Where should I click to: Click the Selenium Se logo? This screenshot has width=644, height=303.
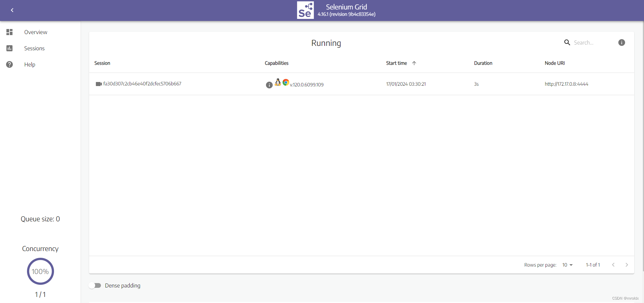[305, 10]
